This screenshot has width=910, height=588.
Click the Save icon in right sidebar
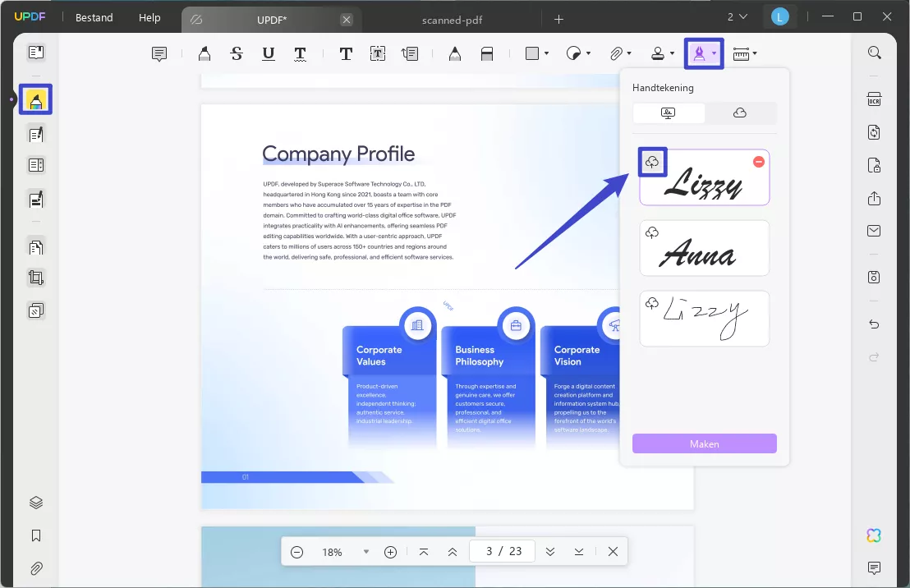874,277
